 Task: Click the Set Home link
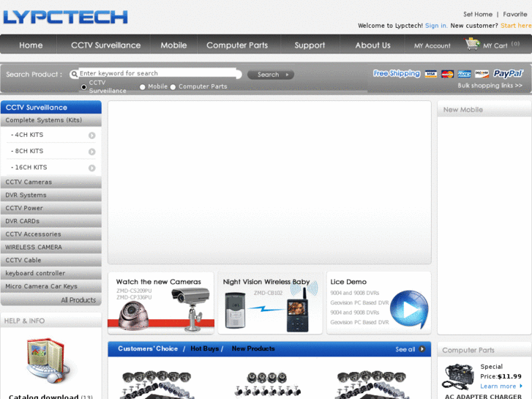(478, 15)
